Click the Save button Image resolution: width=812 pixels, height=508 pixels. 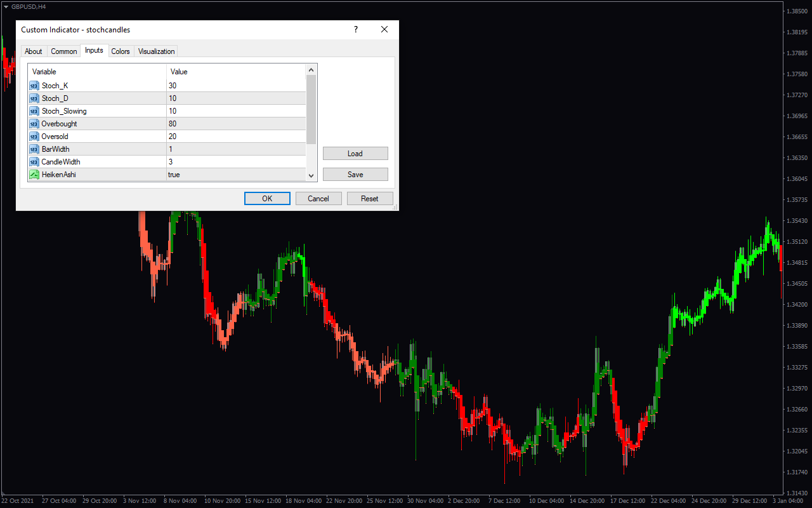(x=355, y=175)
